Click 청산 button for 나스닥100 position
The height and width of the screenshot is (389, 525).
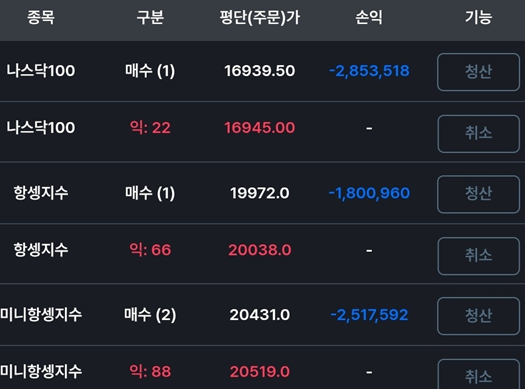pyautogui.click(x=478, y=72)
